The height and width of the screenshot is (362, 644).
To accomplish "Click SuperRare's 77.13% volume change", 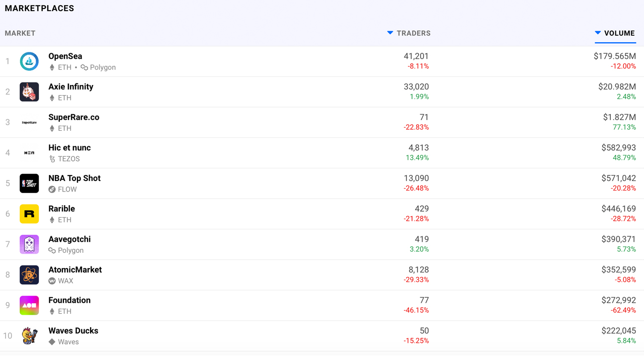I will pyautogui.click(x=624, y=127).
